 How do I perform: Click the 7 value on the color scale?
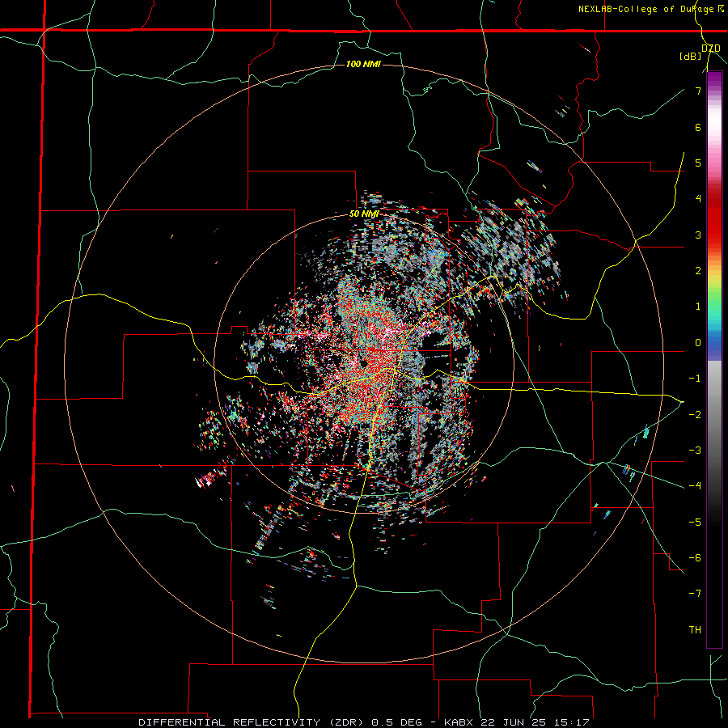point(698,91)
